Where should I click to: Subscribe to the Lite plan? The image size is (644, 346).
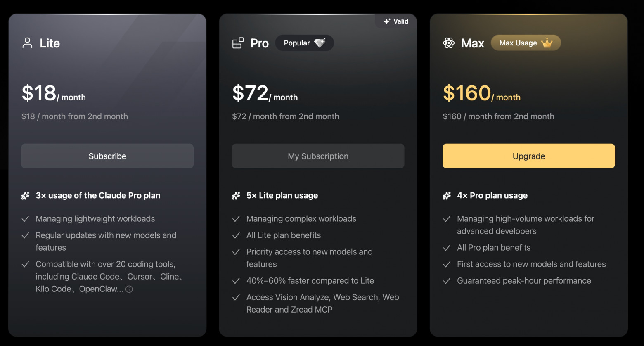coord(107,156)
